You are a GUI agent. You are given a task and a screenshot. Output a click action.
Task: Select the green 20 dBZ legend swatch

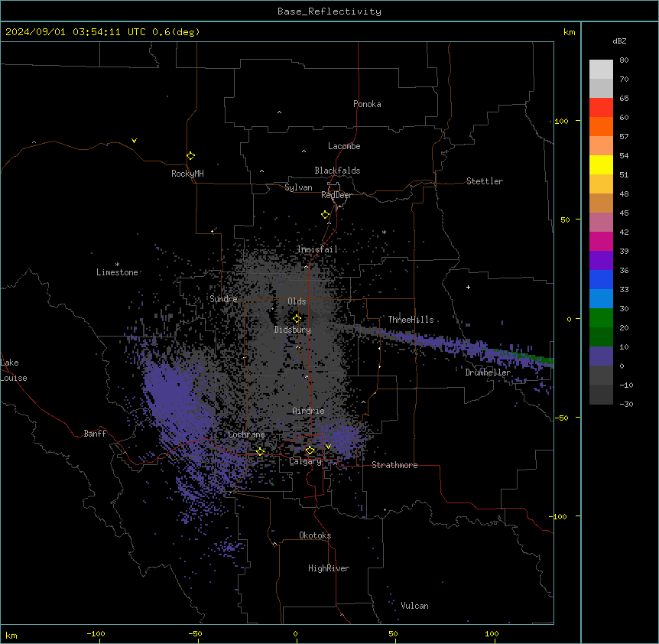(601, 318)
